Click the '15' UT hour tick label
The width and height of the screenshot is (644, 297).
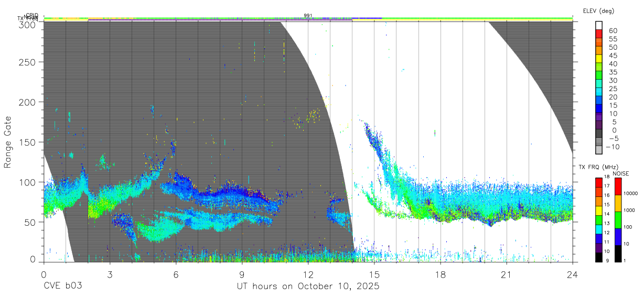point(374,274)
